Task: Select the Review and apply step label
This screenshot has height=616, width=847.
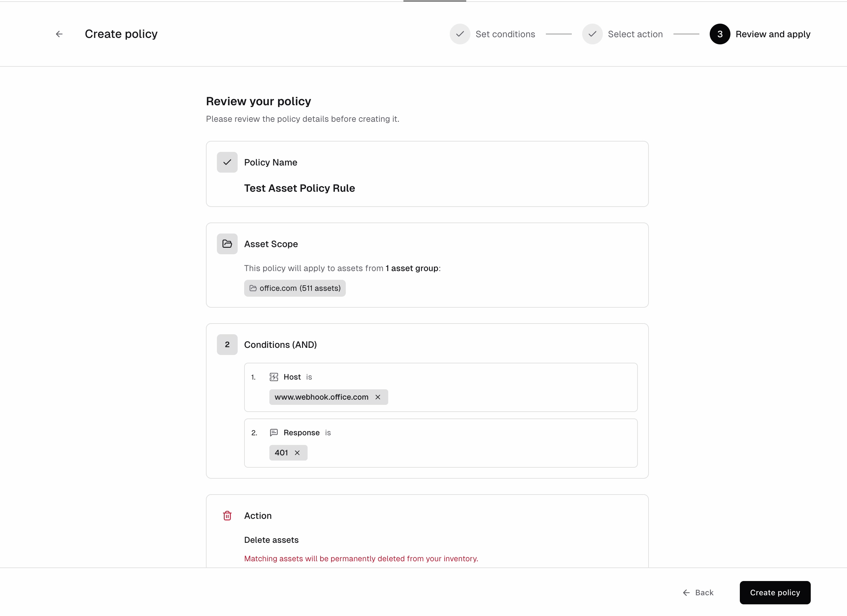Action: [773, 34]
